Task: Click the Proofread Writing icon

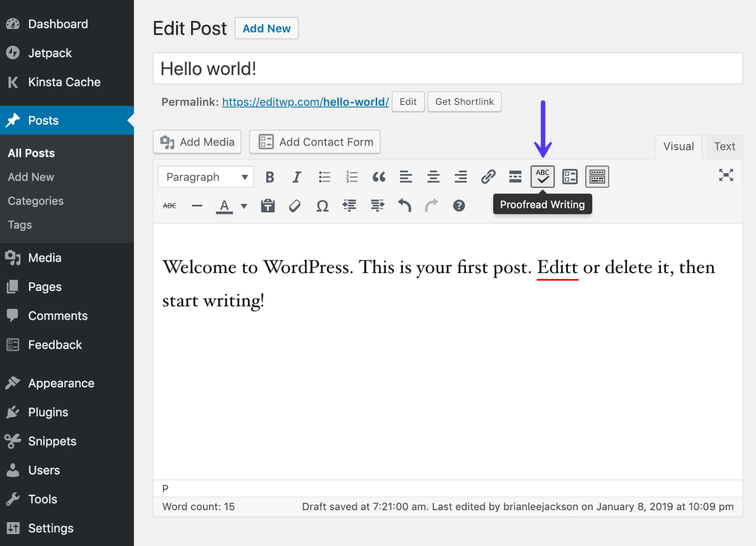Action: pyautogui.click(x=542, y=177)
